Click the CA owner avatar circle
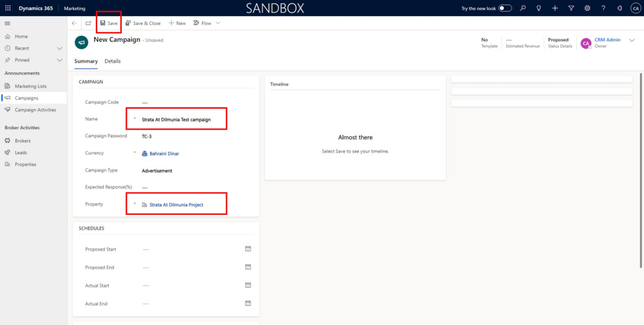Image resolution: width=644 pixels, height=325 pixels. [x=586, y=43]
